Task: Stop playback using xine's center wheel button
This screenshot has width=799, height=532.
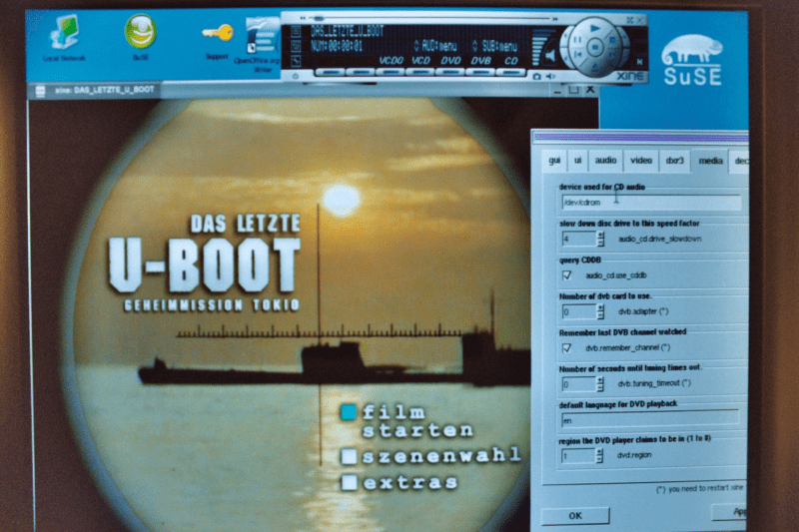Action: pyautogui.click(x=594, y=49)
